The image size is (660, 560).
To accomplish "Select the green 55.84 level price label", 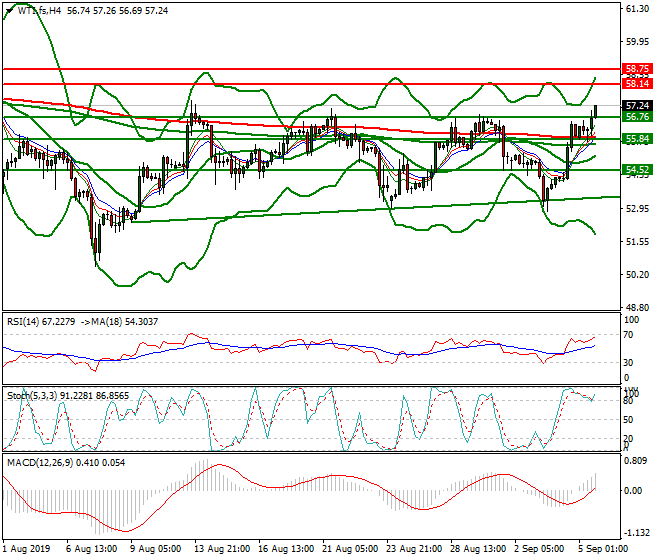I will click(x=637, y=139).
